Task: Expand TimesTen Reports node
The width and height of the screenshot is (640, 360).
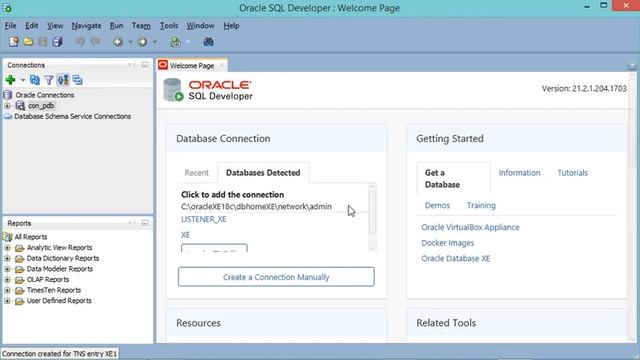Action: (x=7, y=290)
